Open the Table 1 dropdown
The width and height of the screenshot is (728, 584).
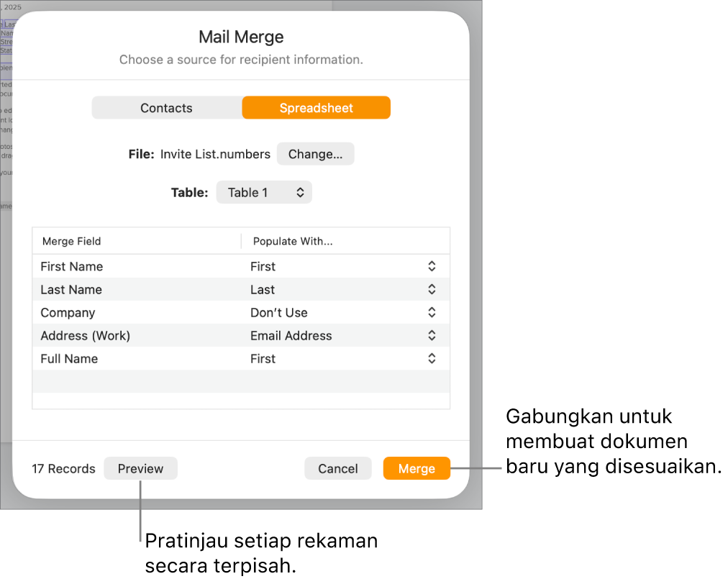[x=264, y=192]
